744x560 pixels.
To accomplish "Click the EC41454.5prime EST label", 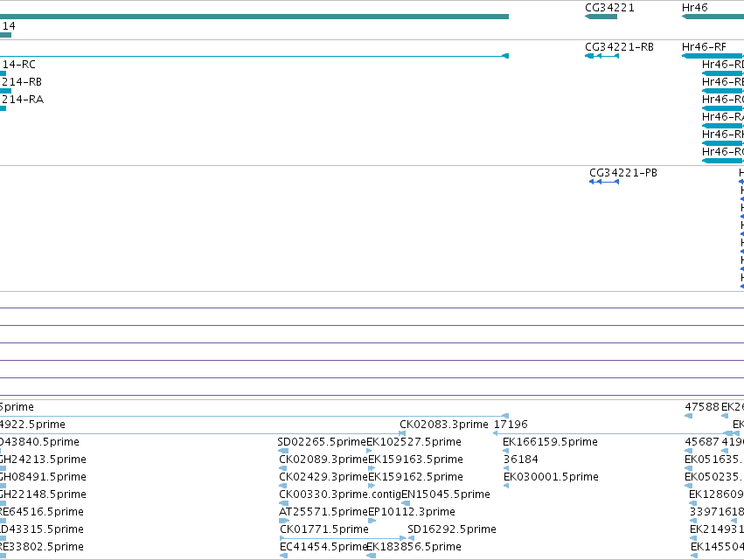I will click(323, 547).
